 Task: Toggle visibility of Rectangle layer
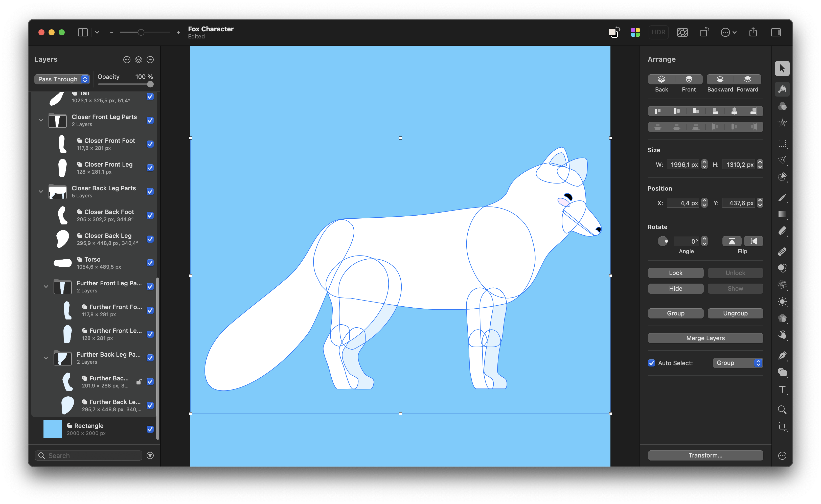(150, 429)
